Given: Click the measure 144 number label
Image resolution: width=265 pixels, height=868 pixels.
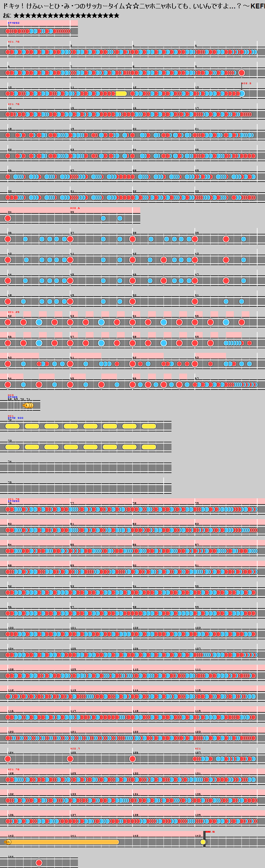Looking at the screenshot, I should [11, 857].
